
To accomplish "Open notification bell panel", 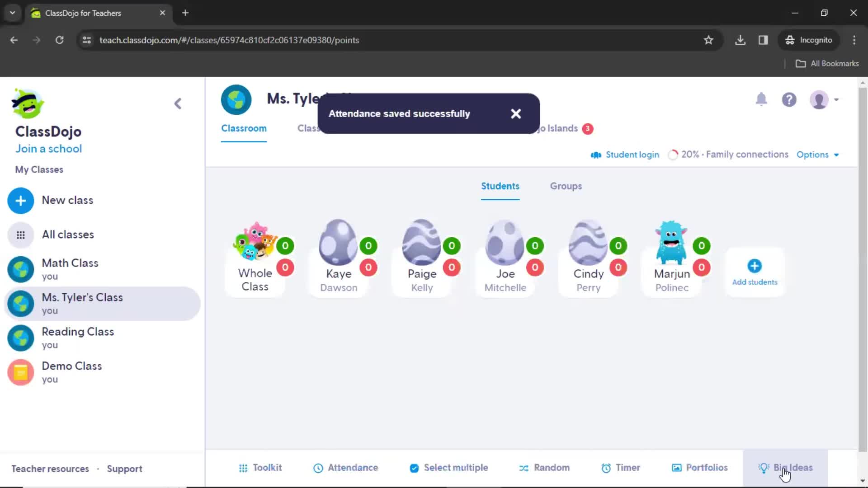I will [762, 99].
